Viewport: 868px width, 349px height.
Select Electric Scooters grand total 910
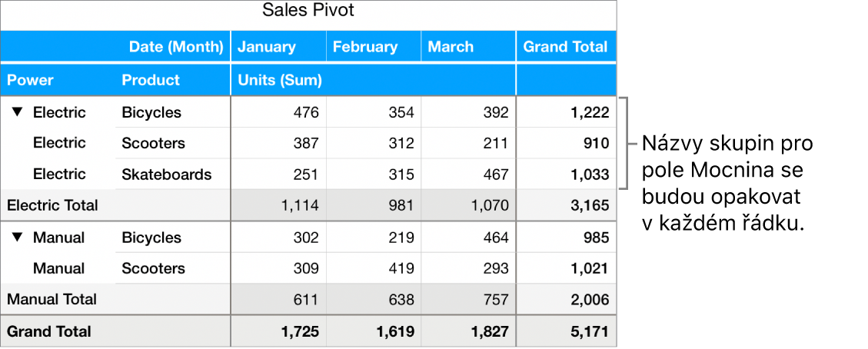point(596,143)
